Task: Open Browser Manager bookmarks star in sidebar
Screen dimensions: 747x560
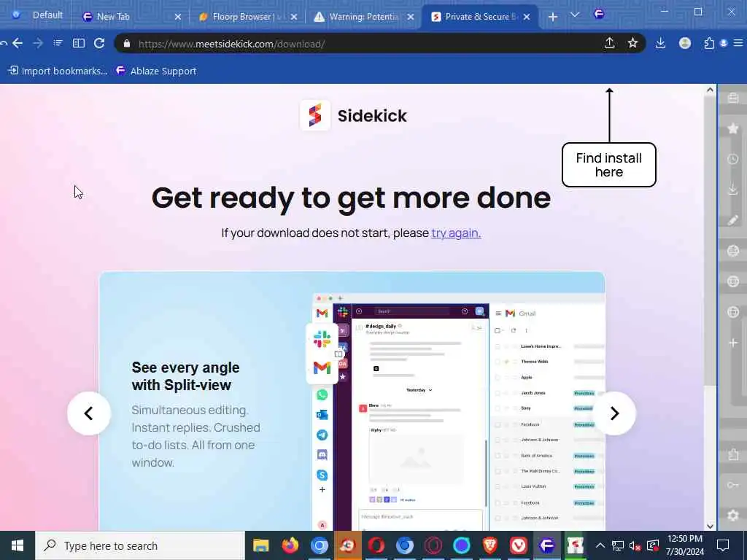Action: (733, 128)
